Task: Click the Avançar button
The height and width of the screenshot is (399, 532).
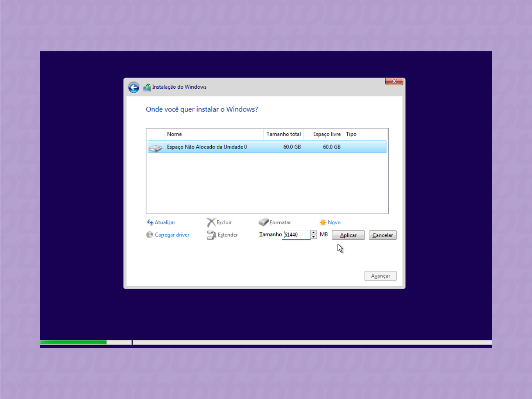Action: pos(380,276)
